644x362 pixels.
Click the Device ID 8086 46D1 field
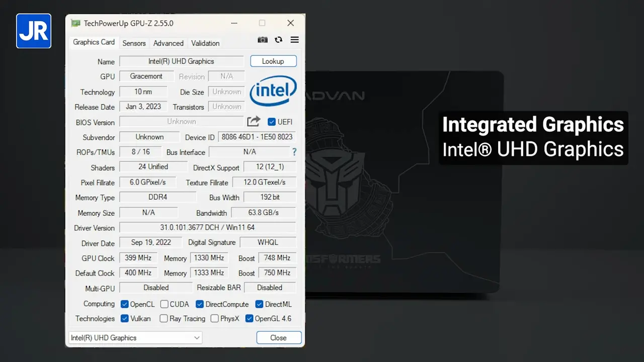point(257,137)
